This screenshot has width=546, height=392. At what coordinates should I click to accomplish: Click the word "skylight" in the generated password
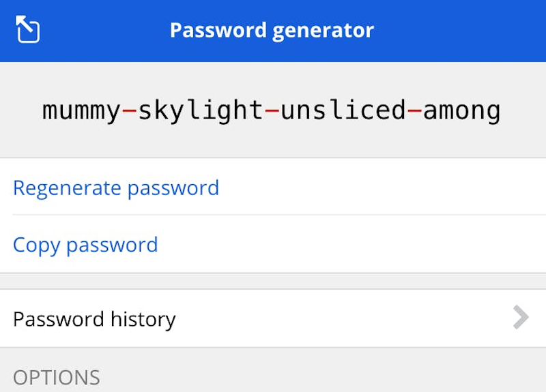pyautogui.click(x=201, y=110)
